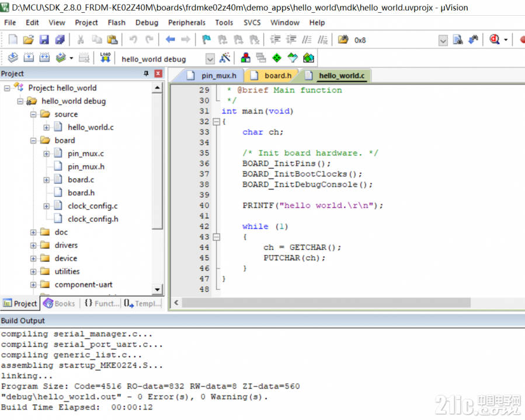Click the 0x8 find text field

pos(395,40)
